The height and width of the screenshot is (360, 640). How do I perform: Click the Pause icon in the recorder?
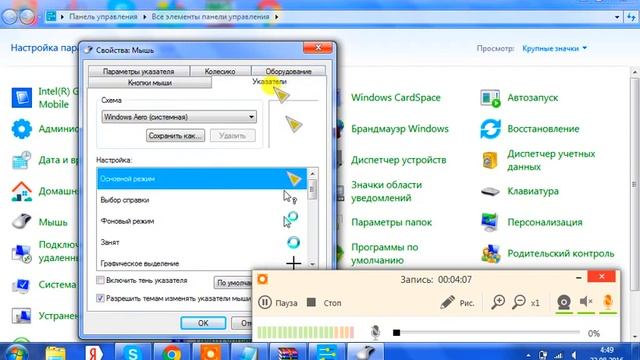coord(264,302)
